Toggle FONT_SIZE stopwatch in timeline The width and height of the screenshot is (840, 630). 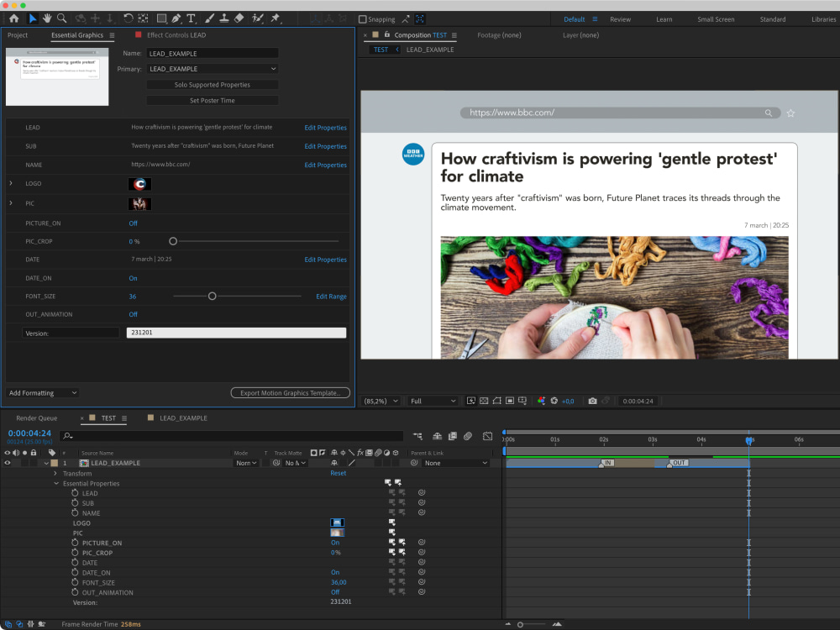pos(75,582)
